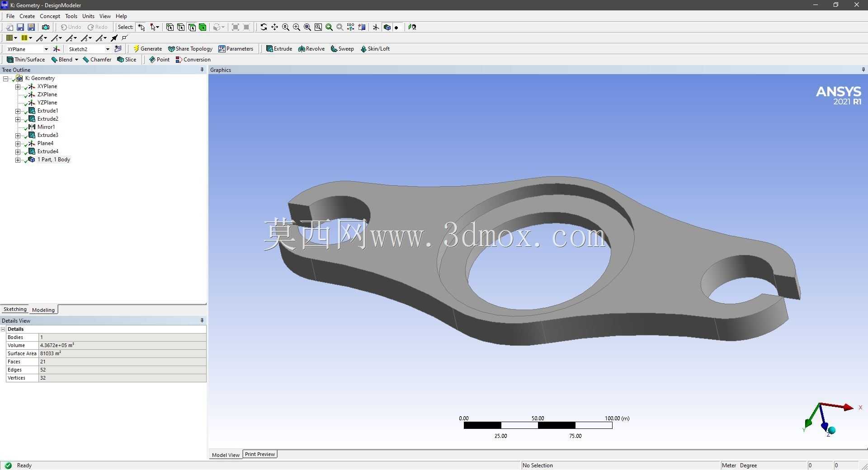Toggle the point selection filter
Screen dimensions: 868x470
coord(170,27)
